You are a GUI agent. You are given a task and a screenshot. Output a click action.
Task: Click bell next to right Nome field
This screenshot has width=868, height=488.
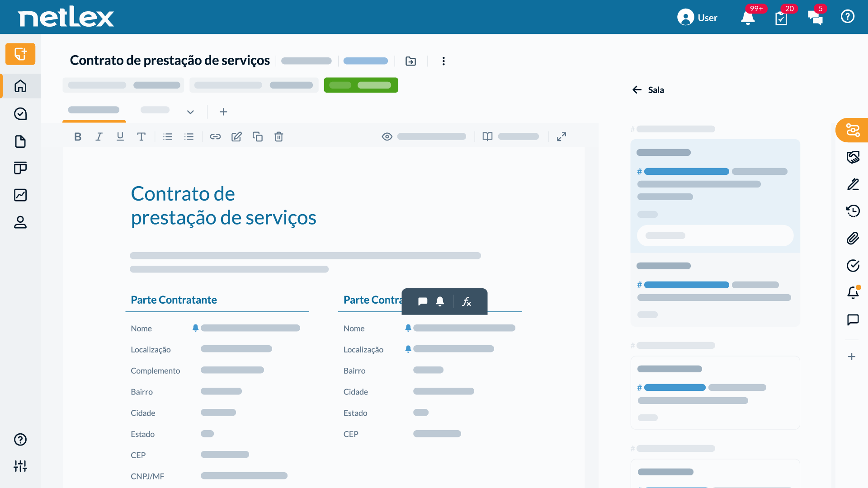pos(408,328)
